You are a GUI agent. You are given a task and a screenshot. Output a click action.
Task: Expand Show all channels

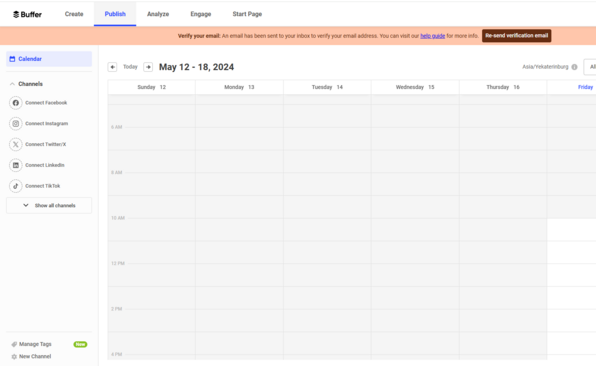[x=49, y=206]
